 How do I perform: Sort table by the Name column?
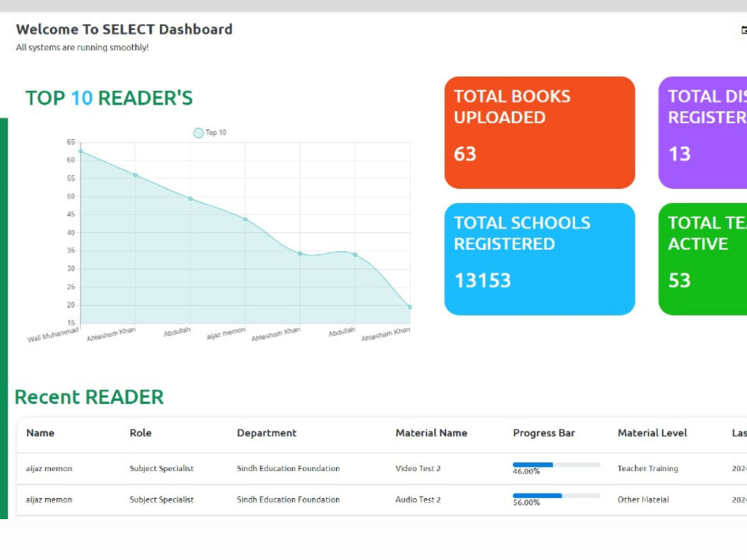pyautogui.click(x=40, y=433)
